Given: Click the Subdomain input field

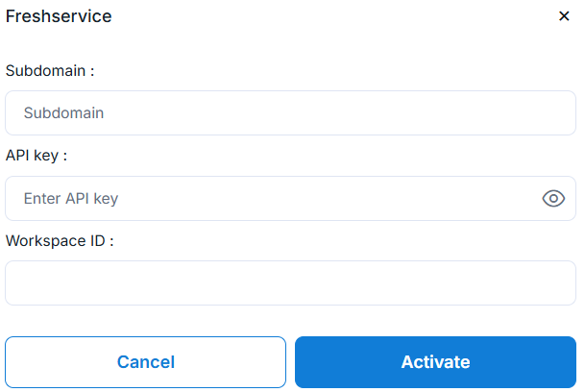Looking at the screenshot, I should (290, 113).
